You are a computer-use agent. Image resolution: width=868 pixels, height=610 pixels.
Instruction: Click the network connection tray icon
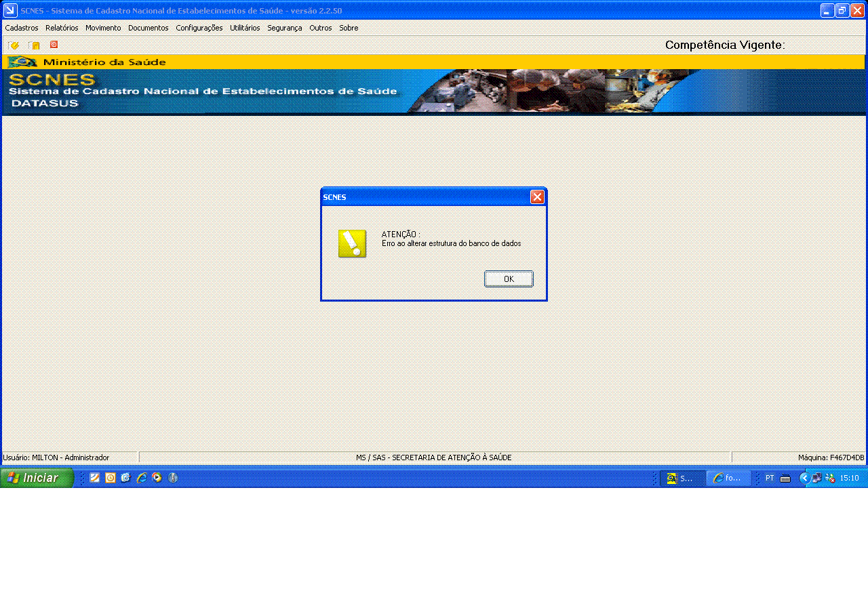click(x=816, y=478)
